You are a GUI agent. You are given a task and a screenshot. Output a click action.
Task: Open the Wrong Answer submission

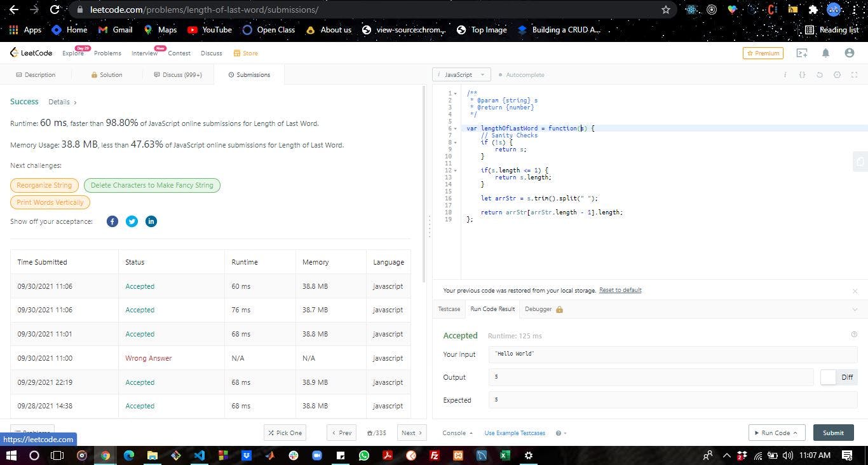coord(149,358)
